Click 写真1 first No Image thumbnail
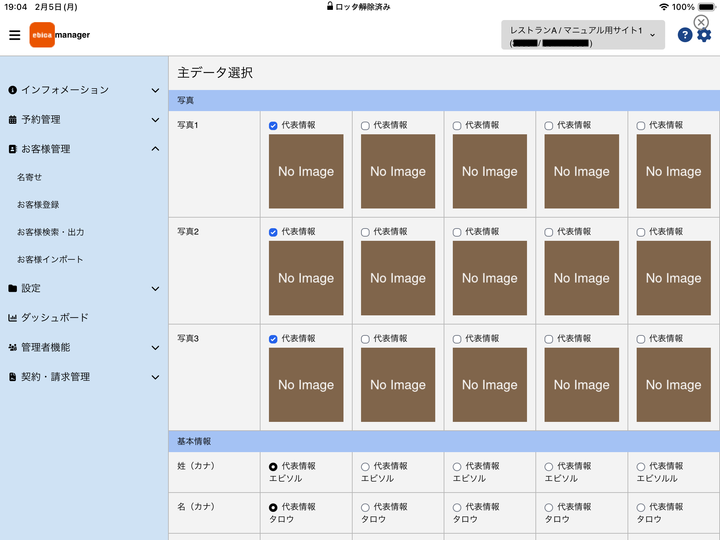This screenshot has height=540, width=720. [306, 171]
